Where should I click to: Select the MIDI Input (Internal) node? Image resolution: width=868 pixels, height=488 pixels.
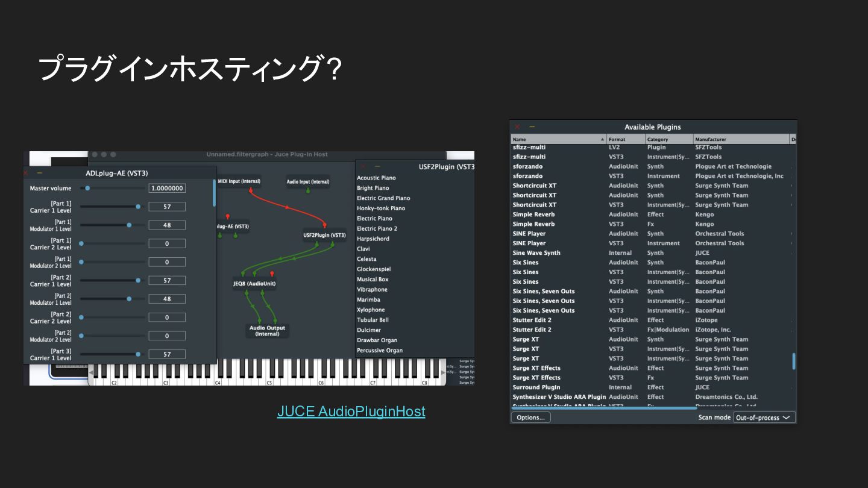239,181
